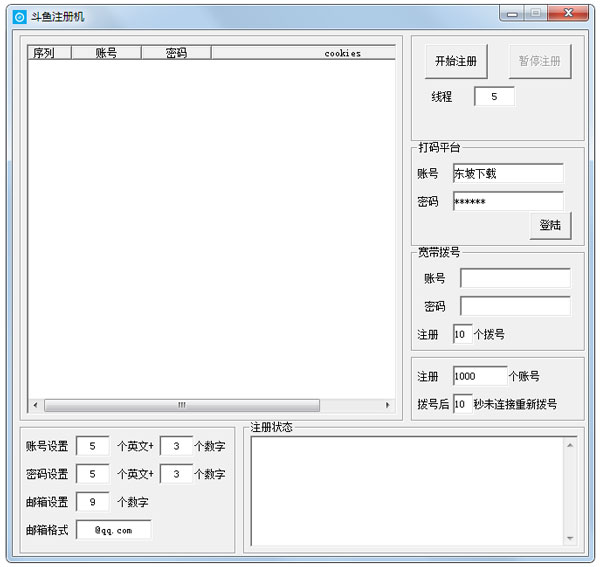The image size is (600, 567).
Task: Click the list scrollbar left arrow
Action: [x=36, y=405]
